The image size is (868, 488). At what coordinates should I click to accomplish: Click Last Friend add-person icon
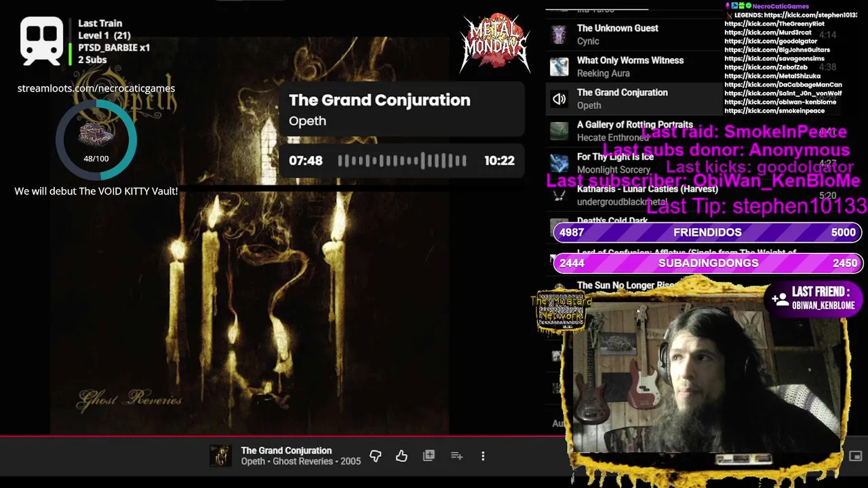779,298
